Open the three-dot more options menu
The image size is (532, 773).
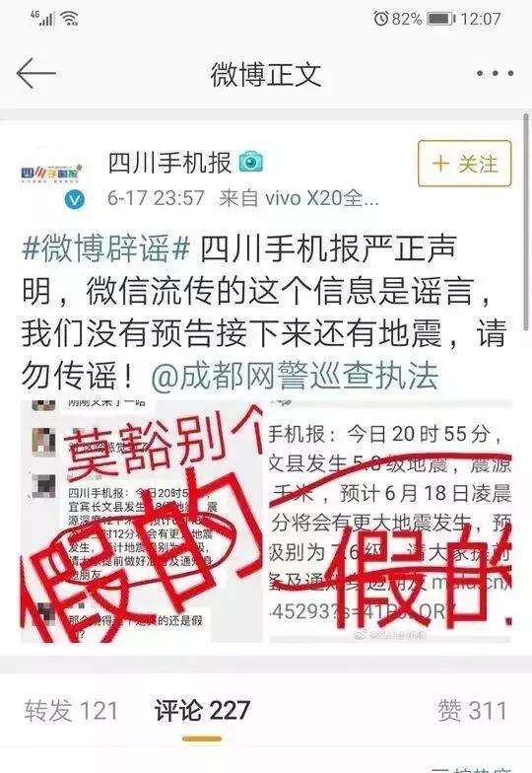[x=495, y=73]
